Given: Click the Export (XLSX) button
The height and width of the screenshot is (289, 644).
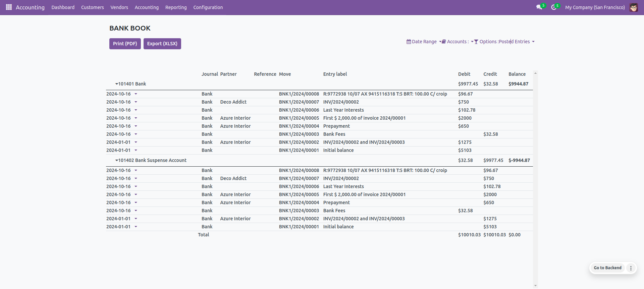Looking at the screenshot, I should point(162,44).
